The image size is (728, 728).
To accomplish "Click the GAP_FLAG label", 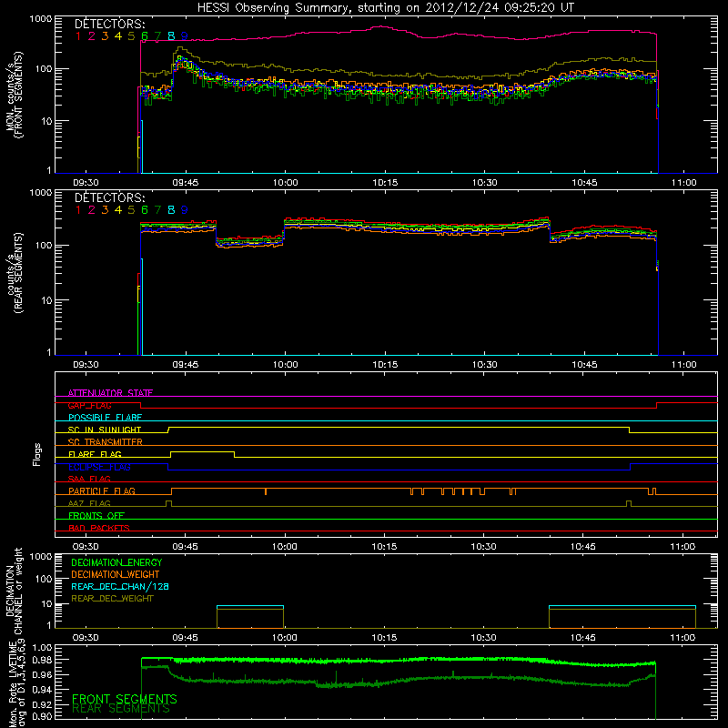I will pyautogui.click(x=89, y=405).
